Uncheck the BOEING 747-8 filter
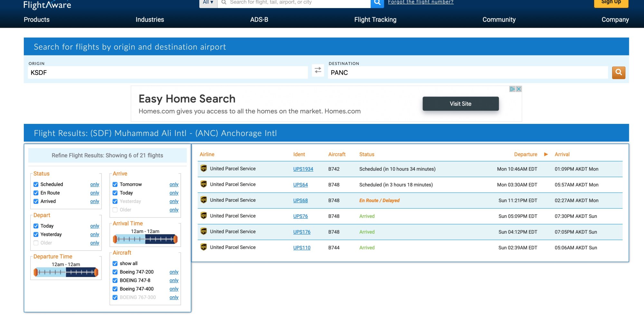The width and height of the screenshot is (644, 324). (x=115, y=280)
